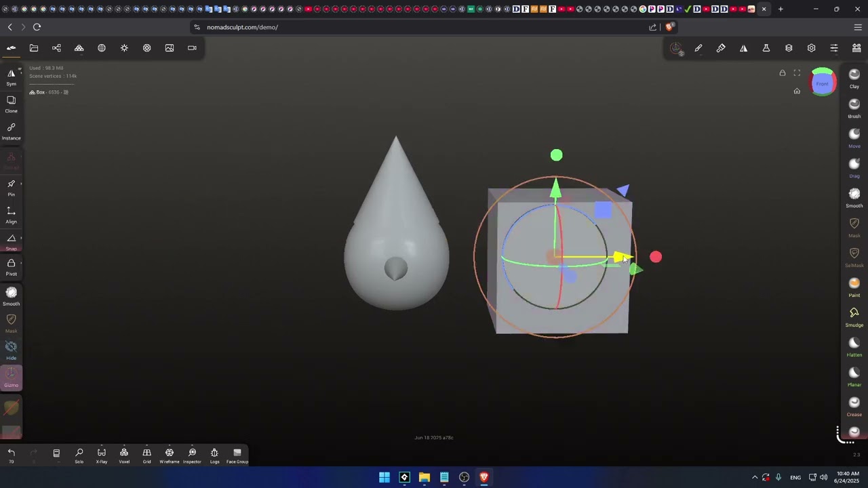
Task: Select the Brush tool
Action: [x=854, y=108]
